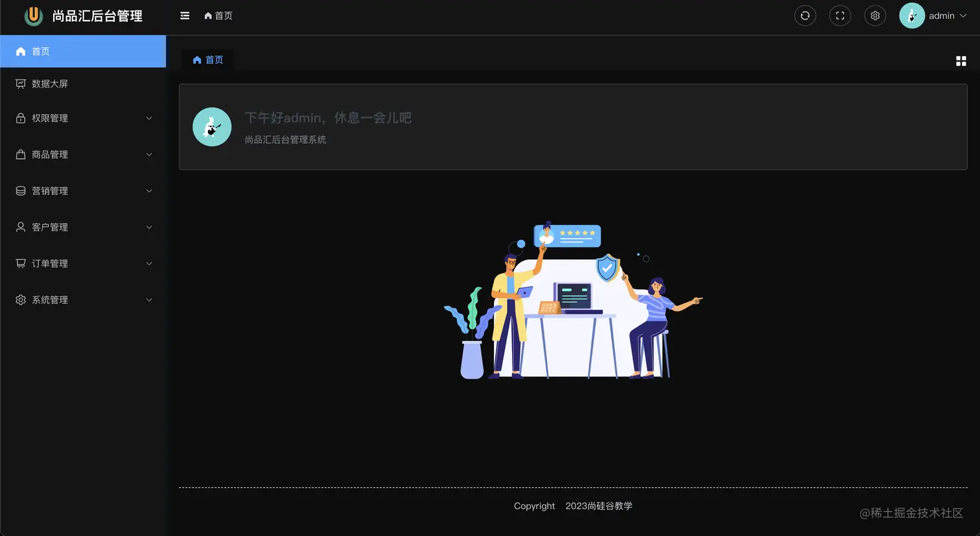Screen dimensions: 980x536
Task: Enter fullscreen with the fullscreen icon
Action: (x=840, y=16)
